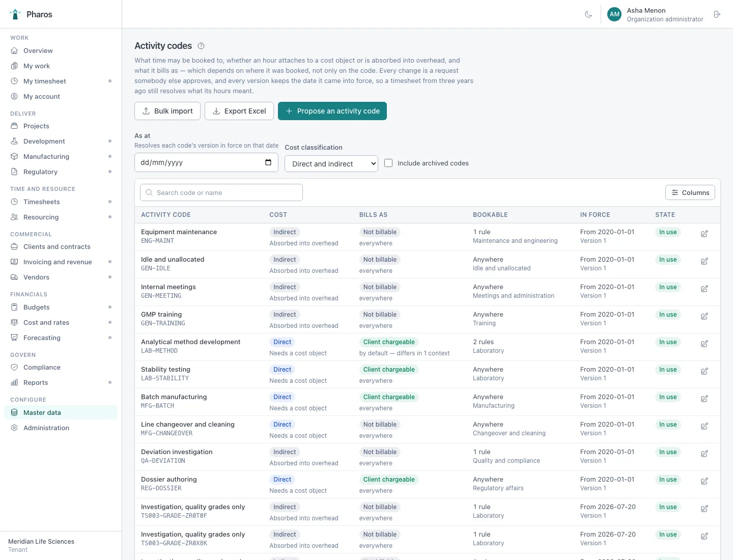Image resolution: width=733 pixels, height=560 pixels.
Task: Click the Activity Code column header
Action: [166, 215]
